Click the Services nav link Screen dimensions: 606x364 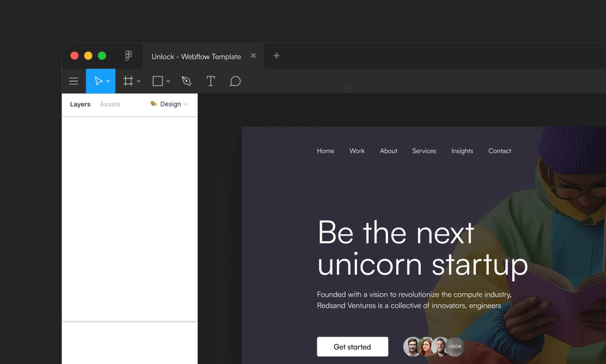pos(424,151)
